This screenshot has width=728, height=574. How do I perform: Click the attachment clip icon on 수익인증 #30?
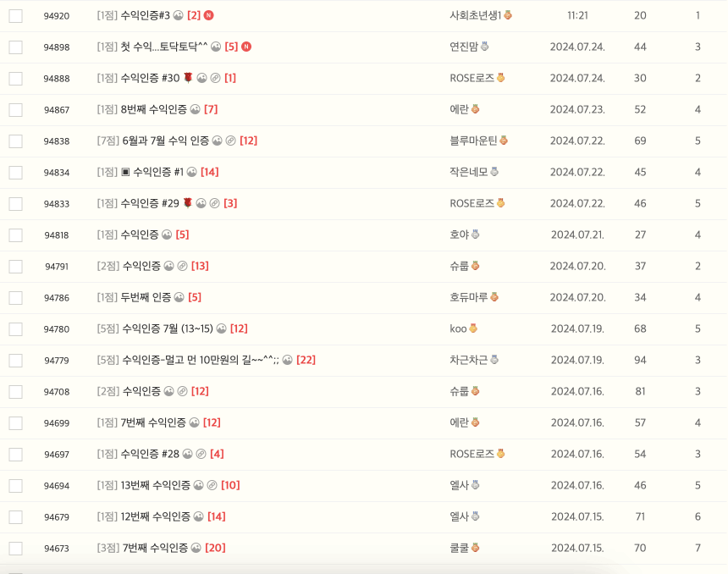(215, 77)
